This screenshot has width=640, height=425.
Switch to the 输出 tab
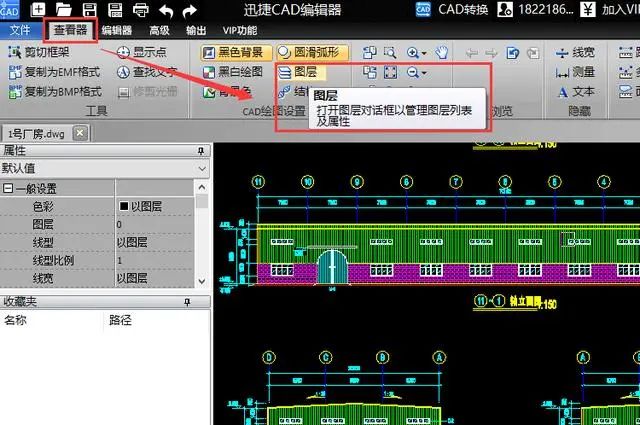[196, 30]
